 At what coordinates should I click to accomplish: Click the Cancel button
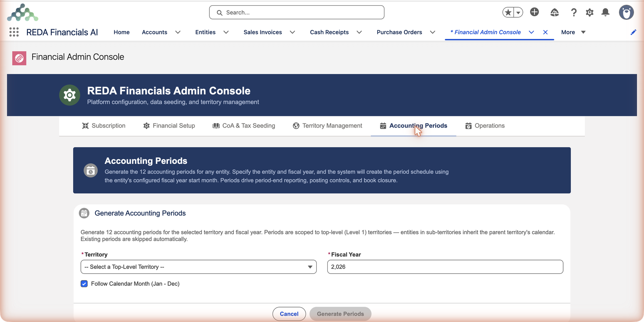pyautogui.click(x=289, y=314)
